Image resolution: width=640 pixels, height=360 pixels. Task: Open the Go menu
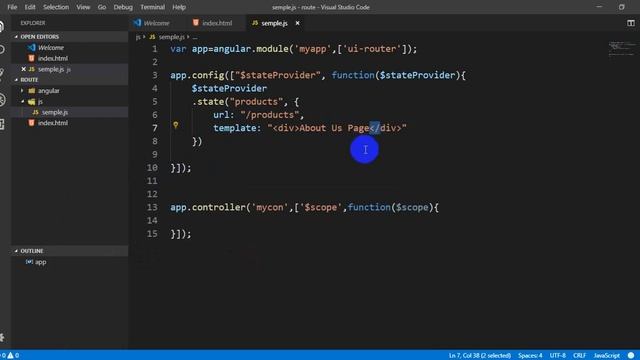point(102,7)
